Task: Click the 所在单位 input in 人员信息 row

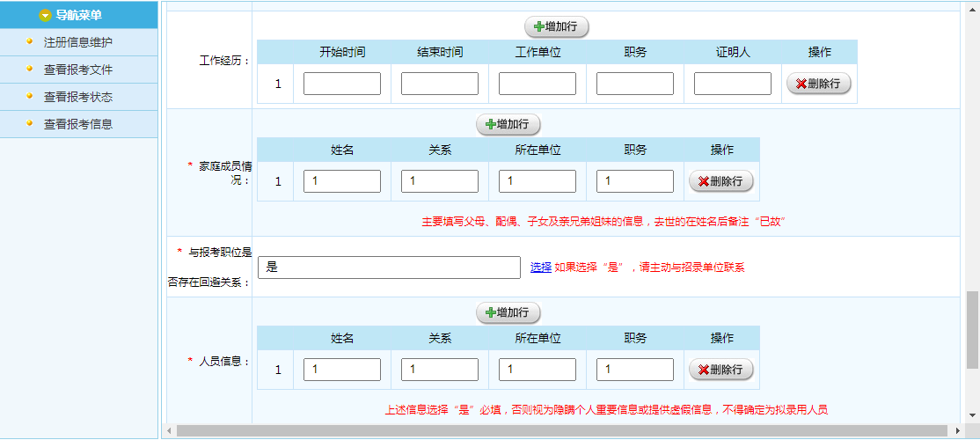Action: [538, 370]
